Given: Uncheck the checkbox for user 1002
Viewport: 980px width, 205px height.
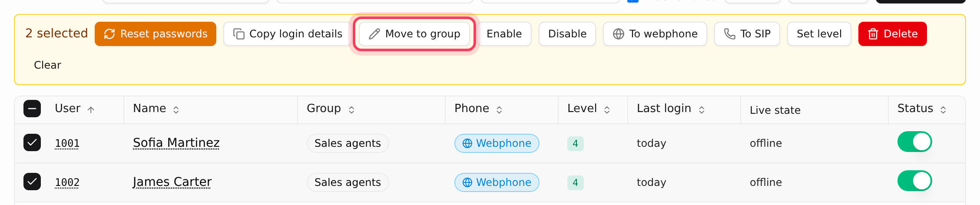Looking at the screenshot, I should [32, 182].
